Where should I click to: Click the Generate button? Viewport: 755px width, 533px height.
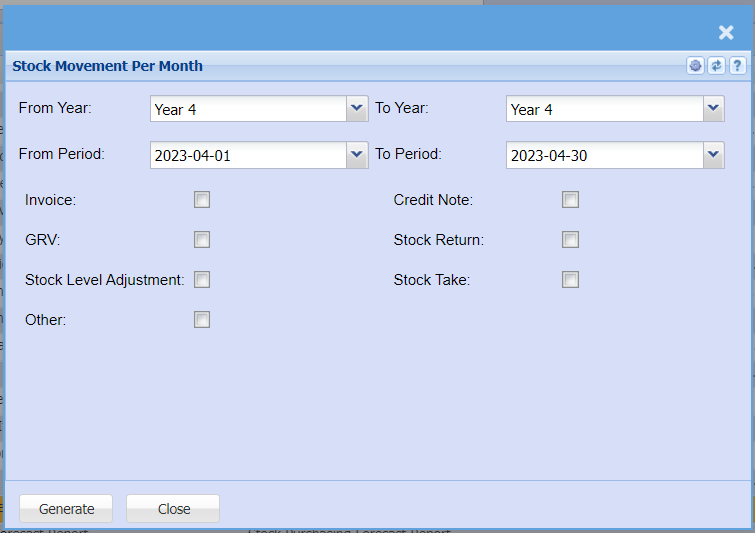tap(66, 509)
